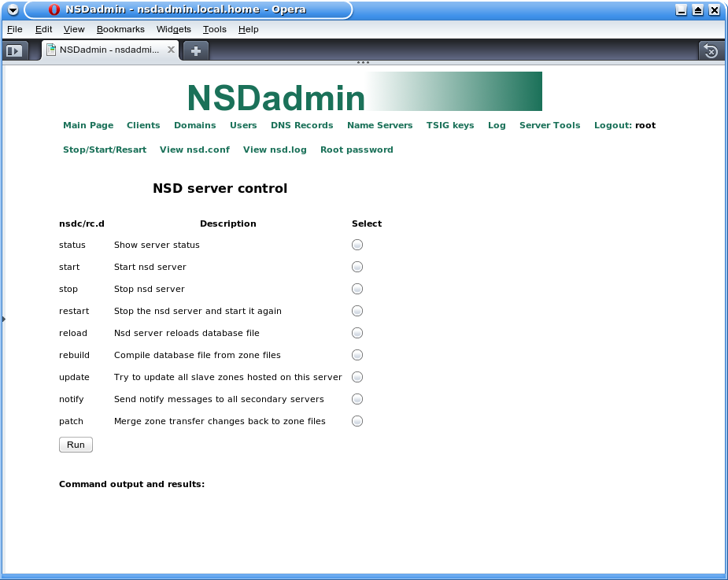Go to the DNS Records page
This screenshot has height=580, width=728.
coord(301,125)
